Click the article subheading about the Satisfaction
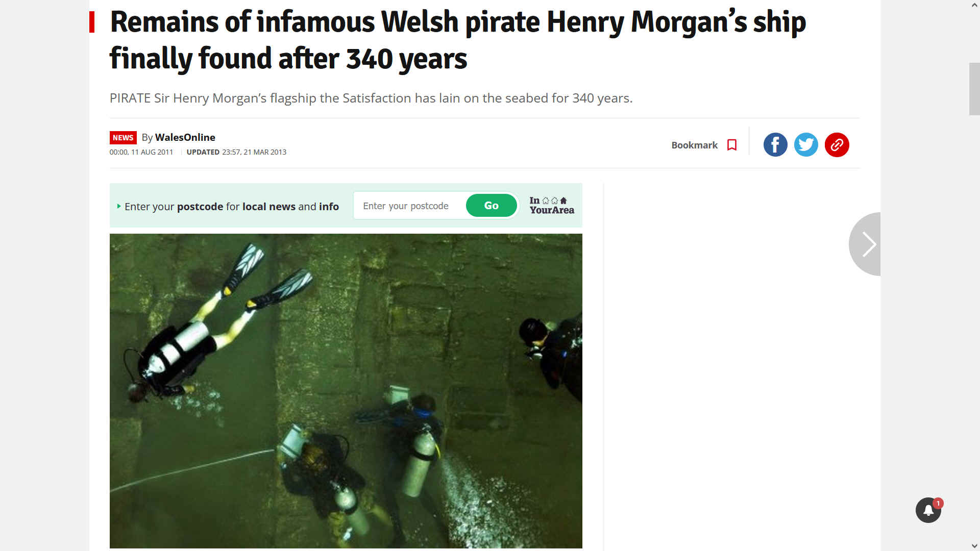The image size is (980, 551). pyautogui.click(x=371, y=98)
